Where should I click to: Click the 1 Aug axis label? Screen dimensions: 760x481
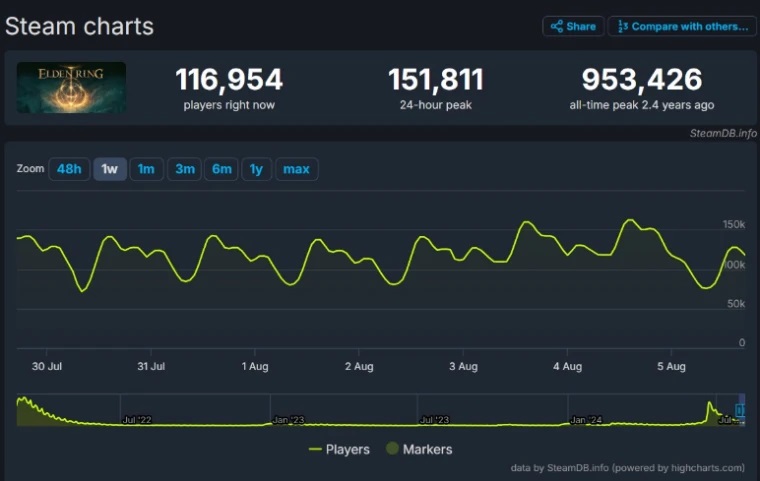(x=255, y=366)
